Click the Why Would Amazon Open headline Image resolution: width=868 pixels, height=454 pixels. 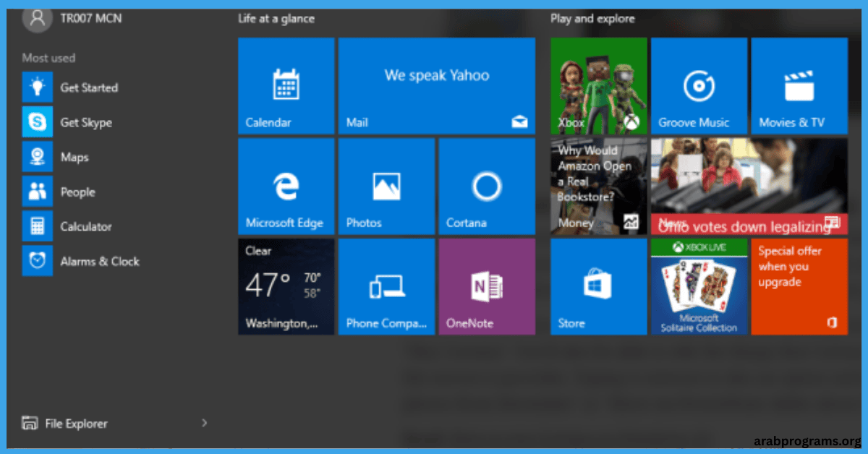click(595, 174)
